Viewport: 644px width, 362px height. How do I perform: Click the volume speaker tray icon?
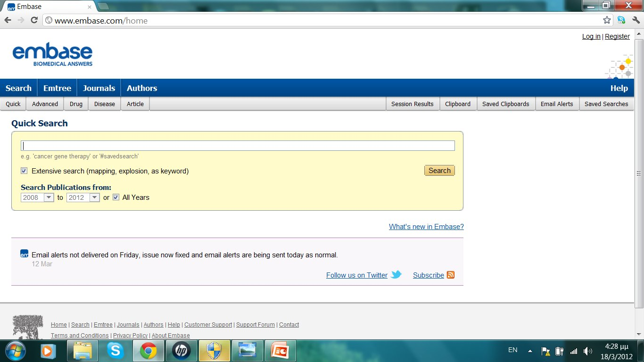587,351
